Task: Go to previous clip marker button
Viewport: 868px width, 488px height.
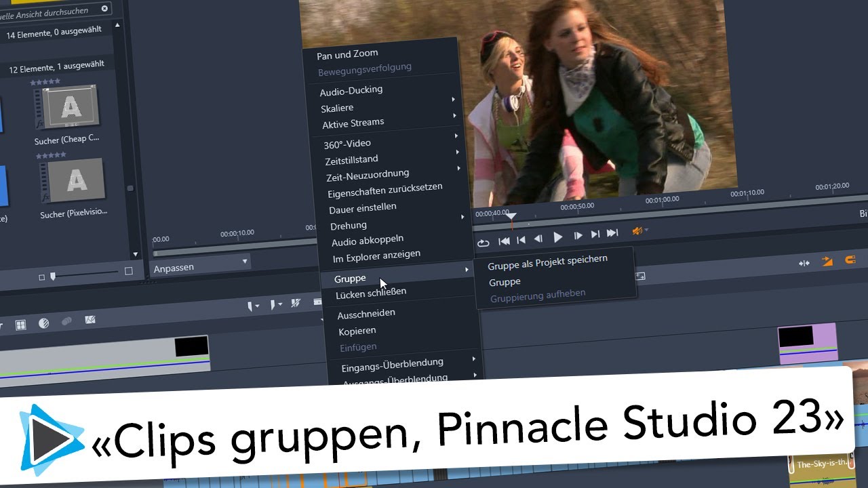Action: [x=521, y=240]
